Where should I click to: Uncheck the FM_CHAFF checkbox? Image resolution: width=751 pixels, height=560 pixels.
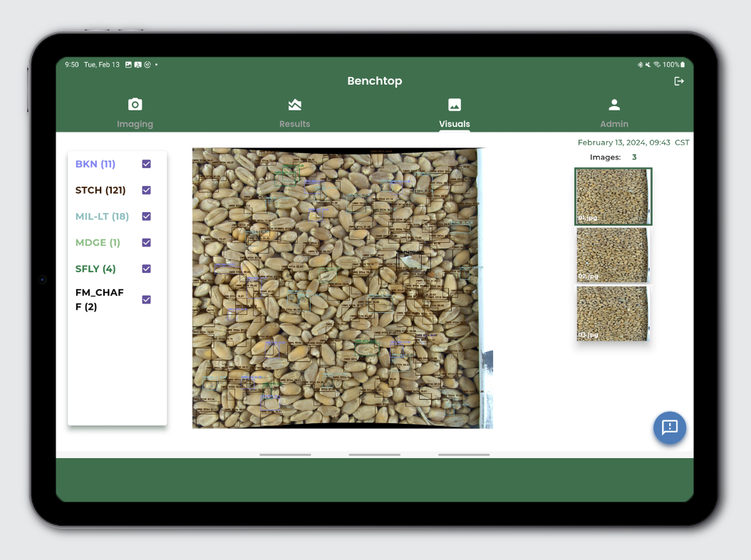146,299
